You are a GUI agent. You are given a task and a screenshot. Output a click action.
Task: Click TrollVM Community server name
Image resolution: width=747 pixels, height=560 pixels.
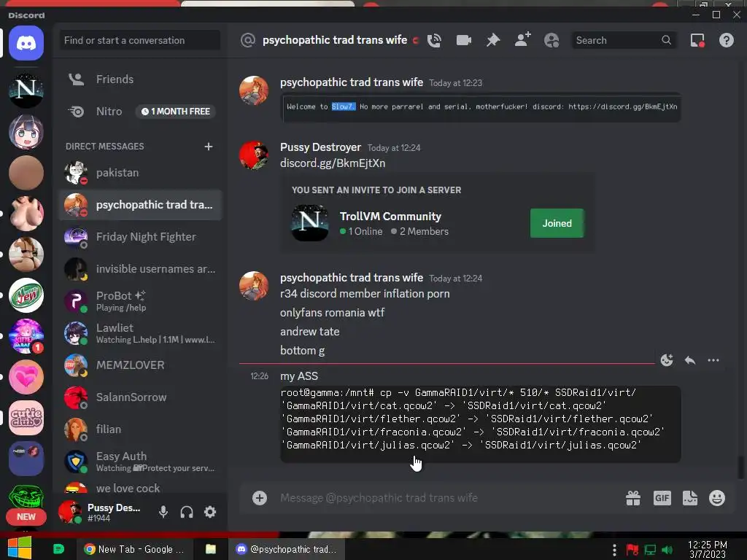click(x=390, y=217)
